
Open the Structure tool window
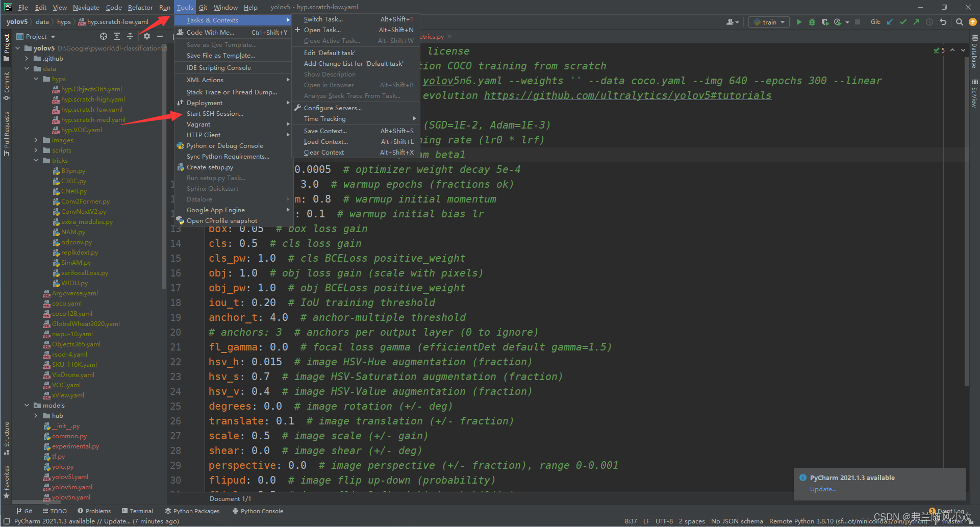[x=6, y=438]
